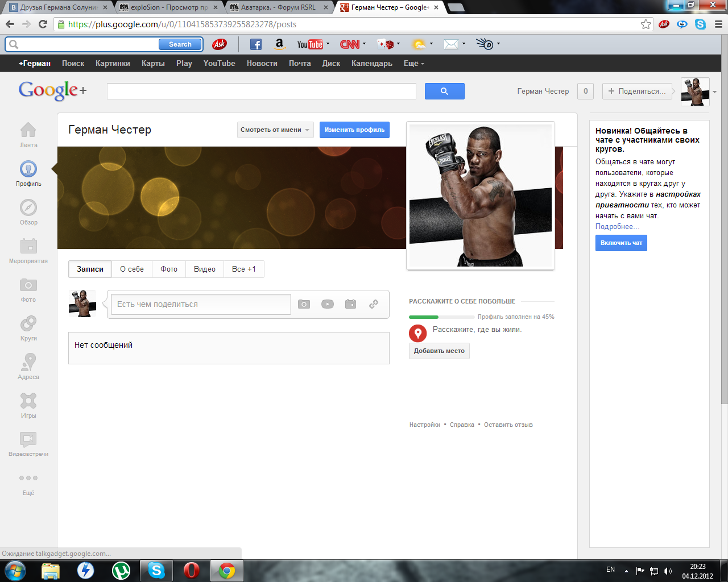Add a link to the share box
Viewport: 728px width, 582px height.
(374, 304)
